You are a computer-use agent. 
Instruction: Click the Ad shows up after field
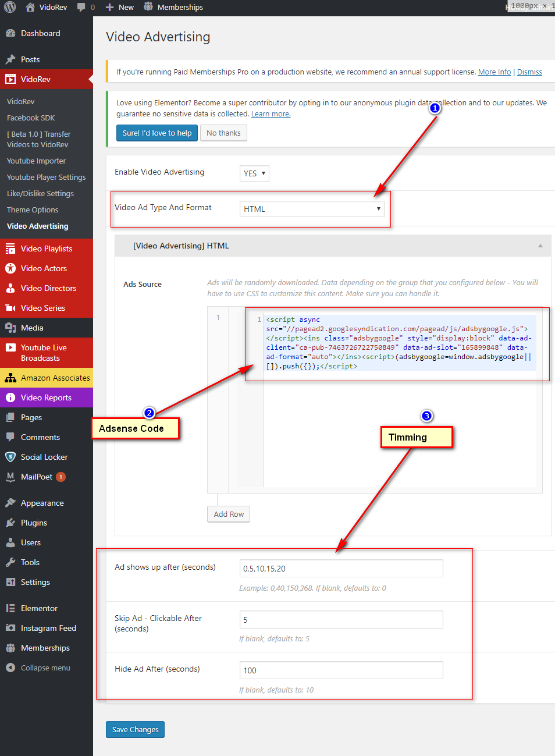(x=341, y=568)
